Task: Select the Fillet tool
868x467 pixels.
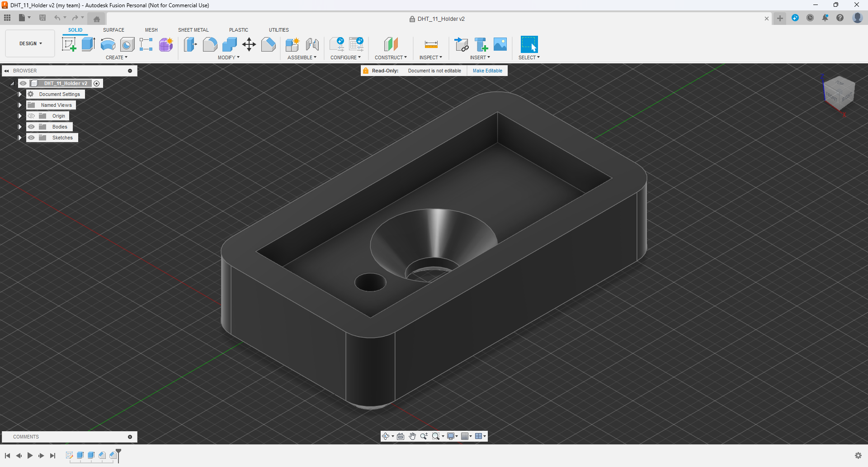Action: pyautogui.click(x=210, y=44)
